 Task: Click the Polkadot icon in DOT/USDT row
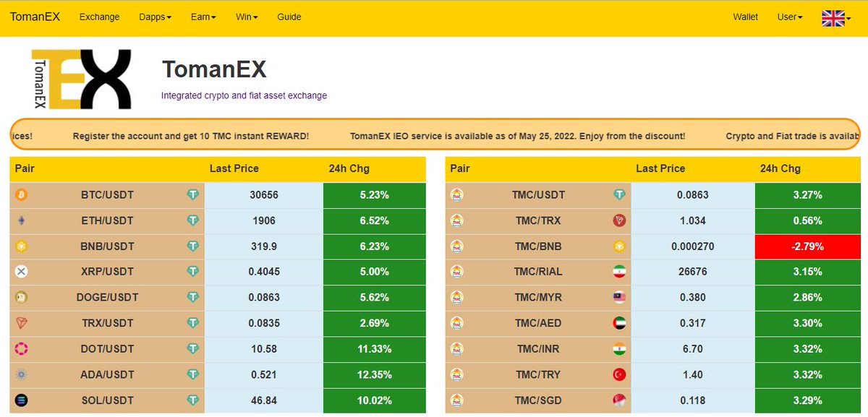click(x=22, y=349)
